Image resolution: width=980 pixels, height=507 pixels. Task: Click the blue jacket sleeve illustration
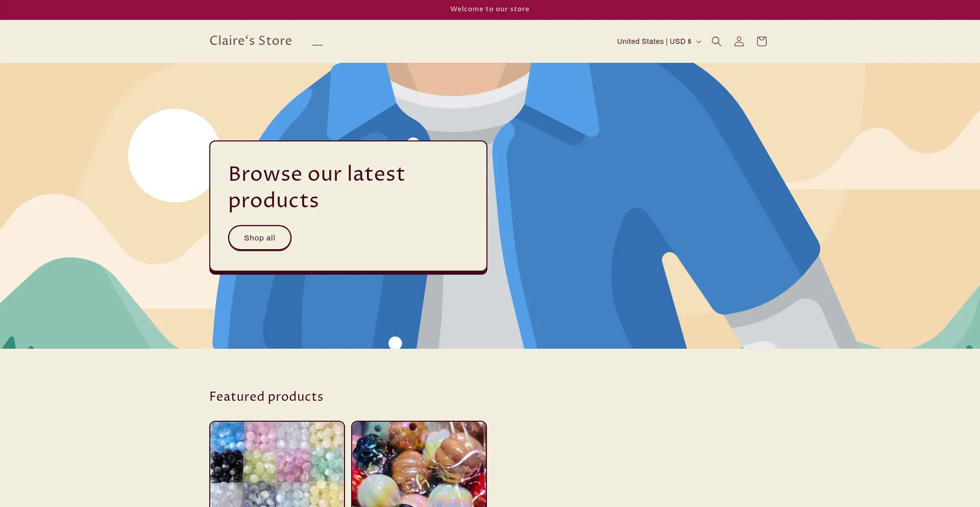pyautogui.click(x=715, y=204)
